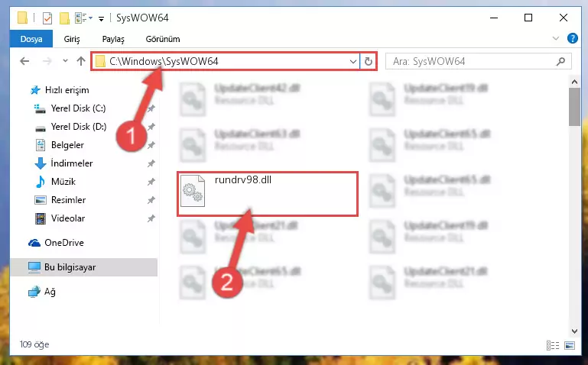Open the recent locations dropdown arrow
Image resolution: width=588 pixels, height=365 pixels.
tap(65, 61)
